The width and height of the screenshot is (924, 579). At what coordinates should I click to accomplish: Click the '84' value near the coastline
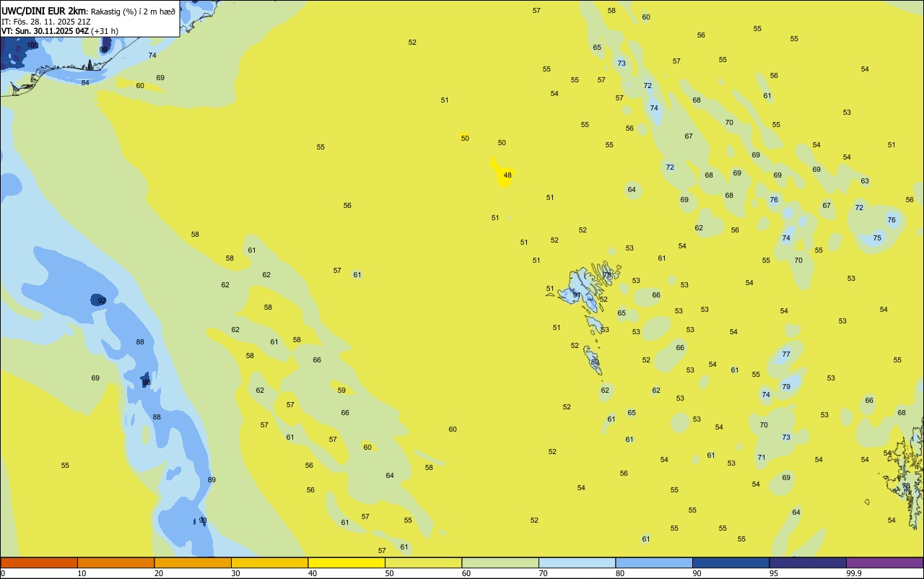(85, 82)
